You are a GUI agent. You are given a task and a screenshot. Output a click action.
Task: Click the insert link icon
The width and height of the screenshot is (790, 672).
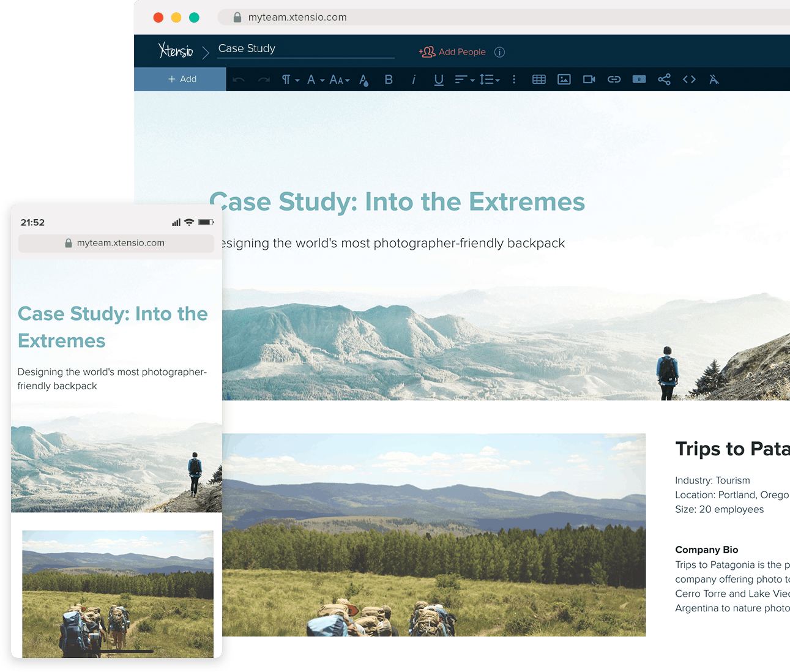pyautogui.click(x=614, y=79)
